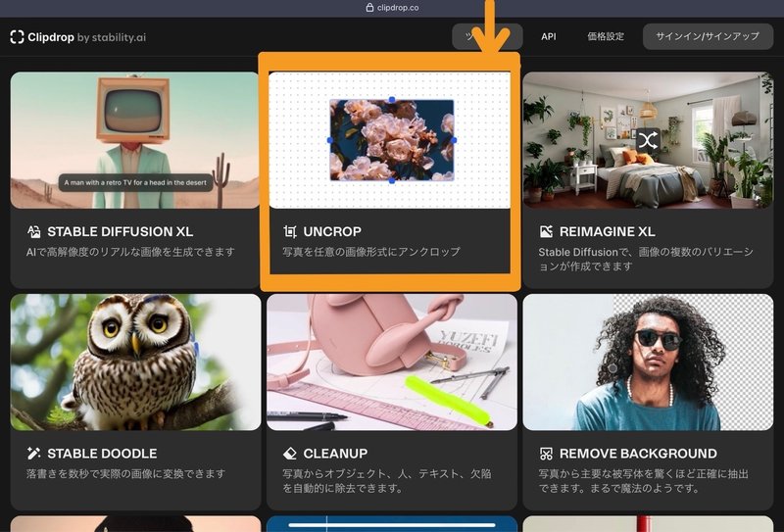Click '落書きを数秒で実際の画像に変換できます' text

pyautogui.click(x=126, y=473)
